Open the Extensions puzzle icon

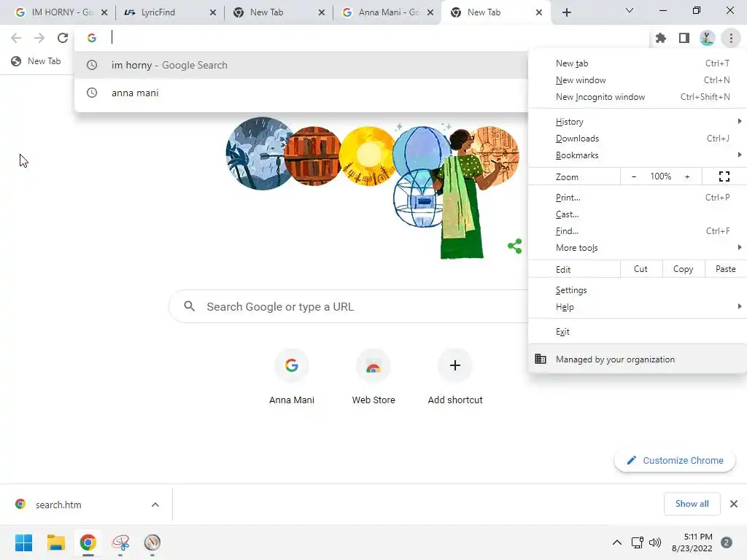pyautogui.click(x=661, y=38)
